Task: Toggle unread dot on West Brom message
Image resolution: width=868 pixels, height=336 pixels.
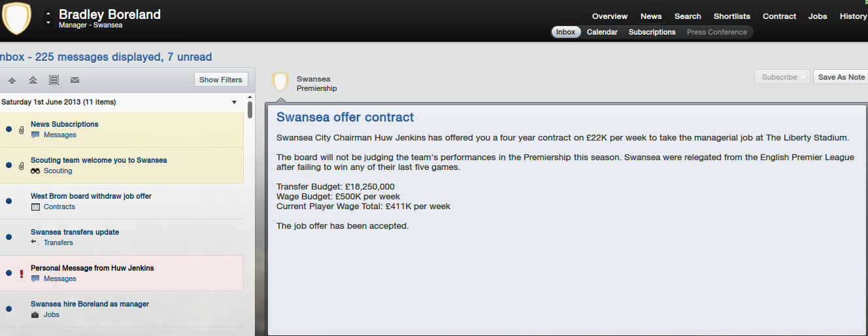Action: tap(8, 201)
